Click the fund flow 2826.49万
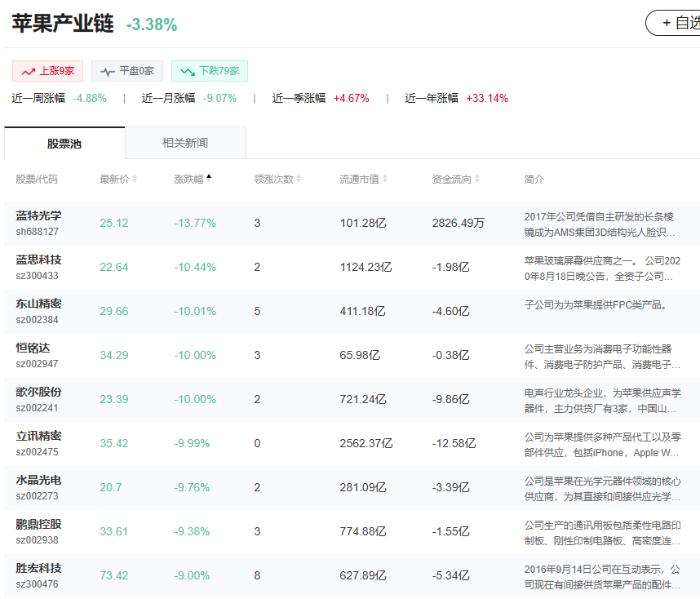This screenshot has width=700, height=599. pos(458,223)
